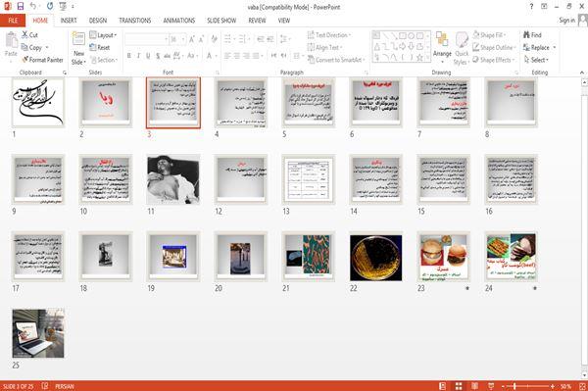Open the REVIEW ribbon tab
Screen dimensions: 588x391
click(x=257, y=21)
